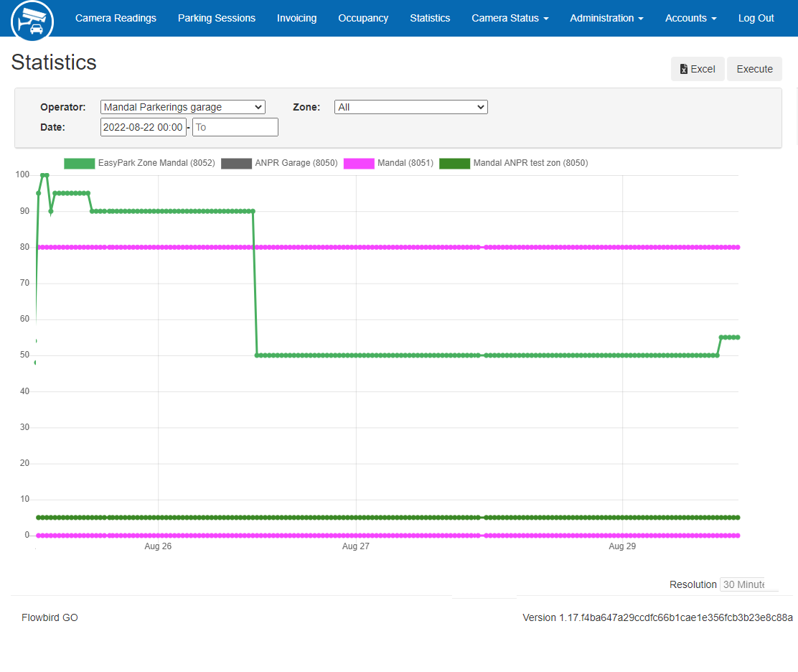Screen dimensions: 798x672
Task: Open the Zone select box
Action: 410,107
